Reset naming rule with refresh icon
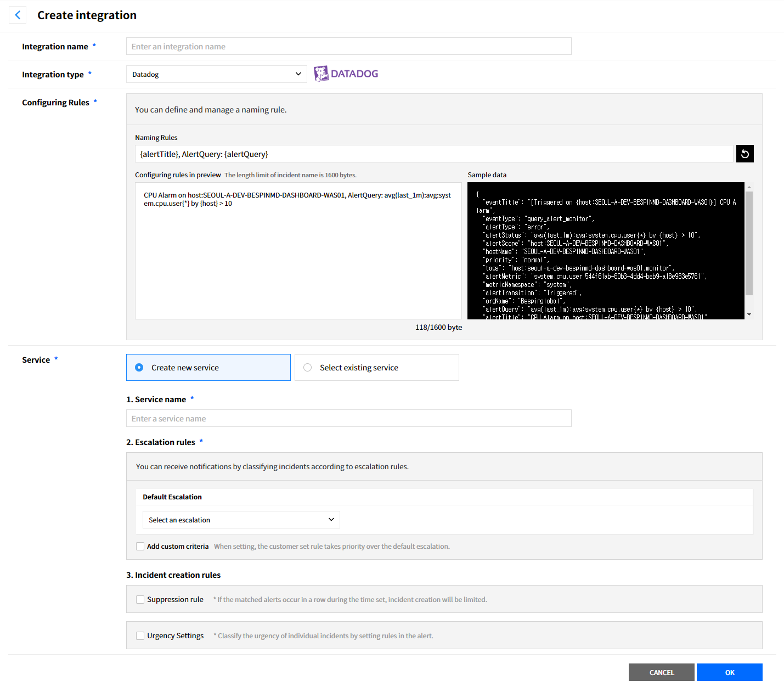The image size is (784, 692). tap(744, 154)
